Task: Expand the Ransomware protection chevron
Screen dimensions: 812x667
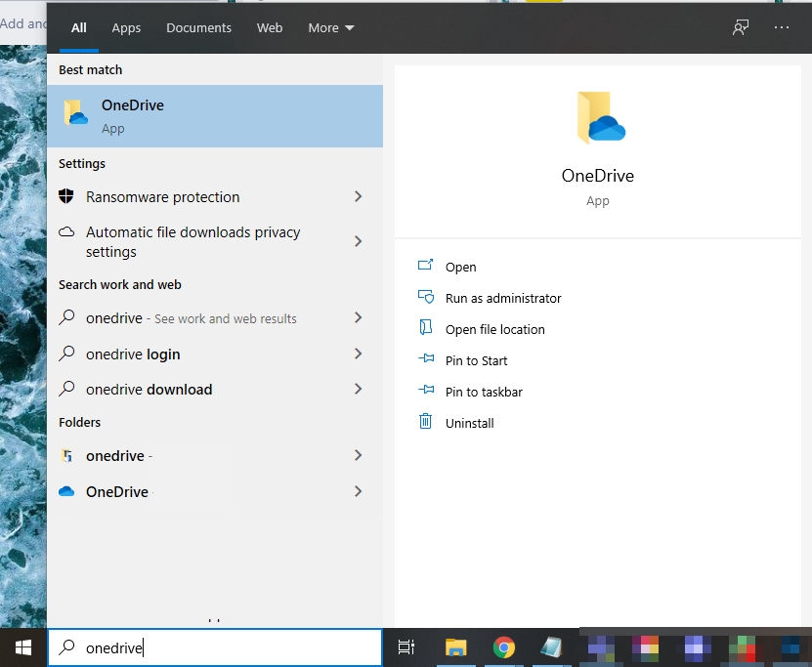Action: (x=358, y=196)
